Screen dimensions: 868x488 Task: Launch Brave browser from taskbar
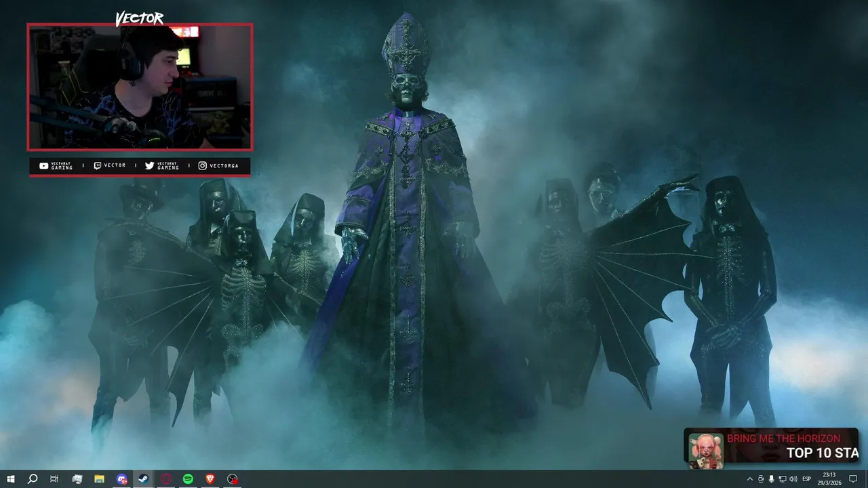210,479
